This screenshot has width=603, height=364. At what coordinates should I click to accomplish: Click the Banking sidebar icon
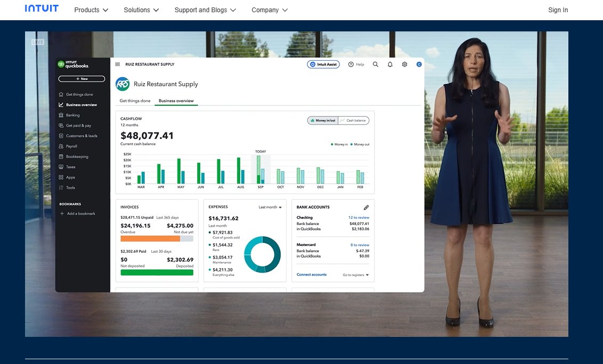pos(61,115)
